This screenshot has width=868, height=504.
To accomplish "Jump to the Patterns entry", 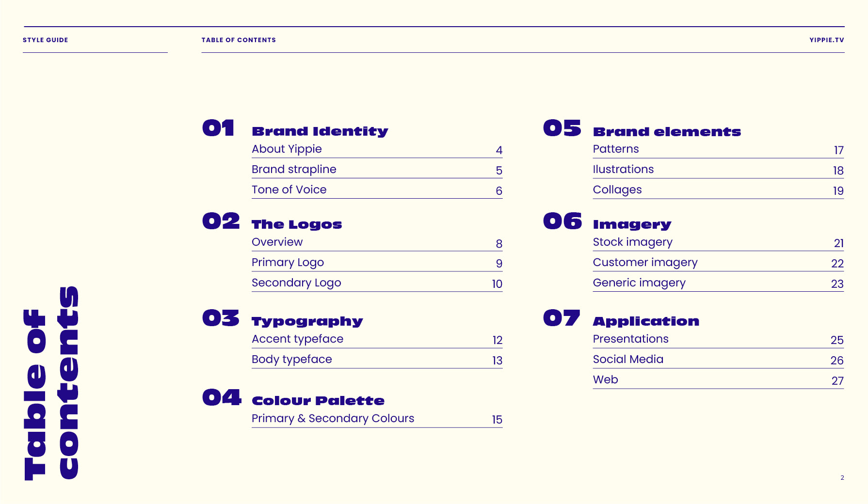I will click(616, 149).
